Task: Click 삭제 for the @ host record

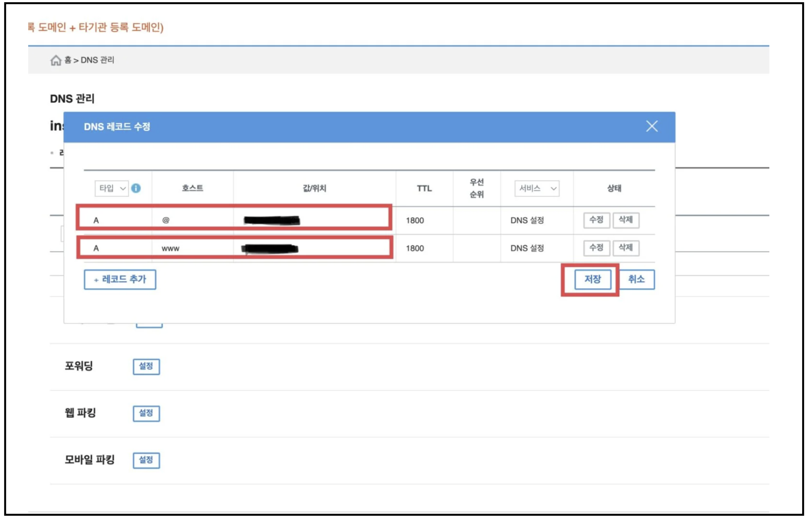Action: click(x=626, y=220)
